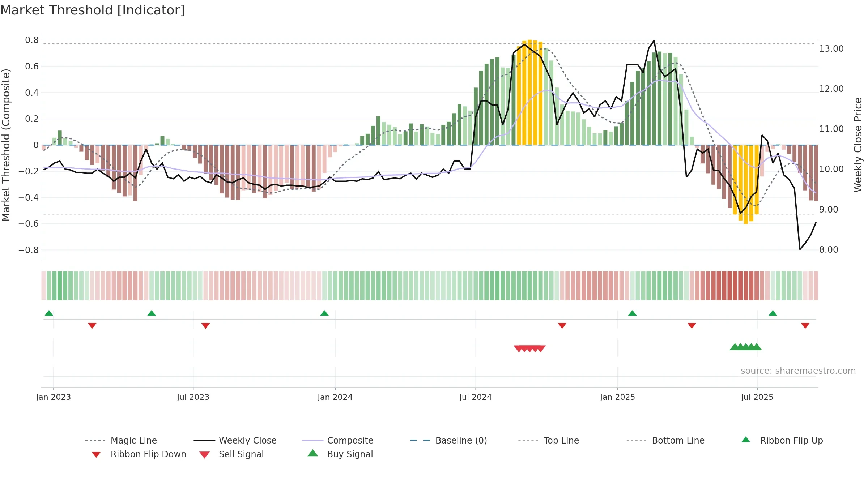Click the Weekly Close Price axis title
The width and height of the screenshot is (868, 488).
[x=858, y=145]
